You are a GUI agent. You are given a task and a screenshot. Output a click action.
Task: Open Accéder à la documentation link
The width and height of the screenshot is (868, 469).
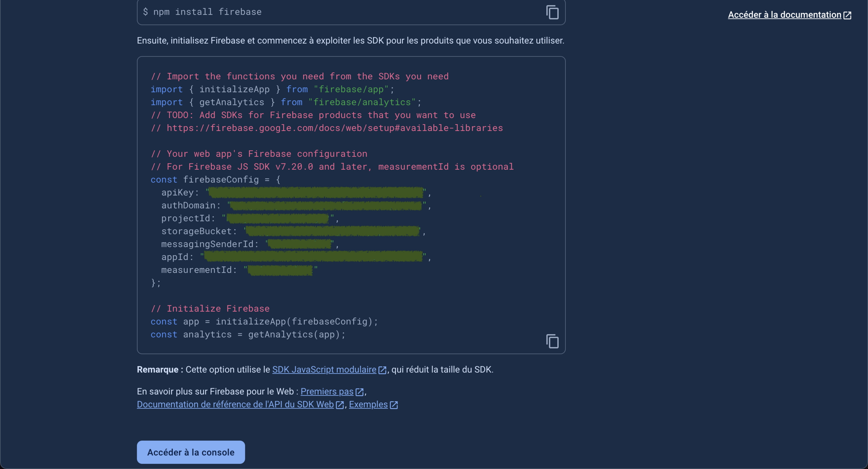pos(784,15)
